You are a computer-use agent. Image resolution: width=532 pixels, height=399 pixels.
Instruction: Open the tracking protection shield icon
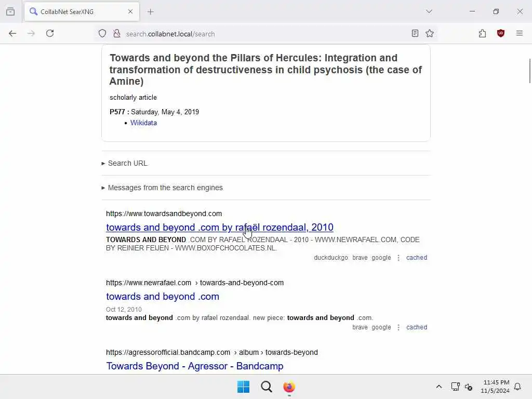[x=102, y=34]
